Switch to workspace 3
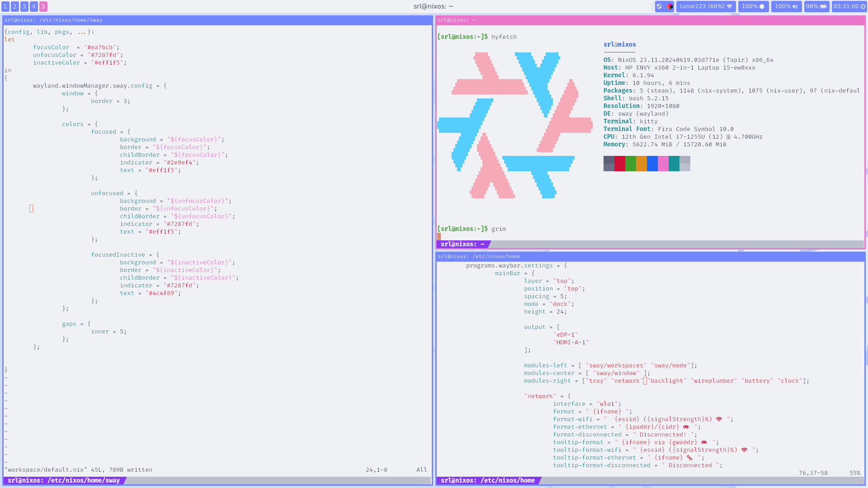 pyautogui.click(x=24, y=6)
